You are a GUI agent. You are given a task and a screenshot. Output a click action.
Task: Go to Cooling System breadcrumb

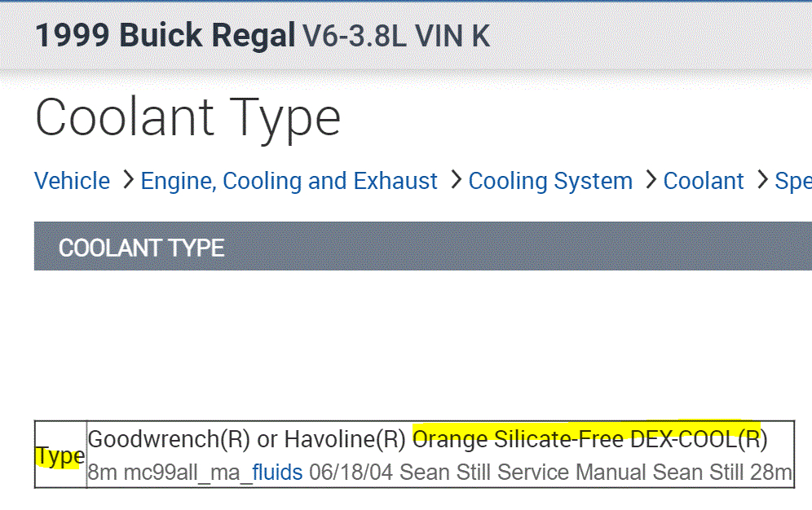(x=550, y=181)
